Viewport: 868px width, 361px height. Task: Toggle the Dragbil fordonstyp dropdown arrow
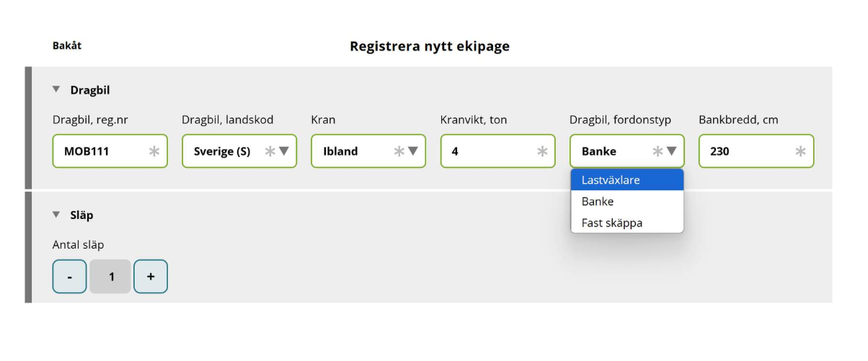coord(671,151)
